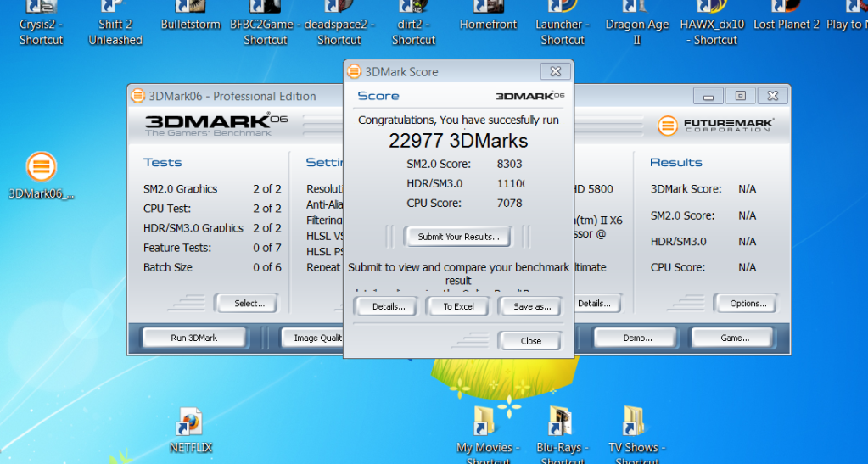The height and width of the screenshot is (464, 868).
Task: Select the dirt2 shortcut icon
Action: 413,22
